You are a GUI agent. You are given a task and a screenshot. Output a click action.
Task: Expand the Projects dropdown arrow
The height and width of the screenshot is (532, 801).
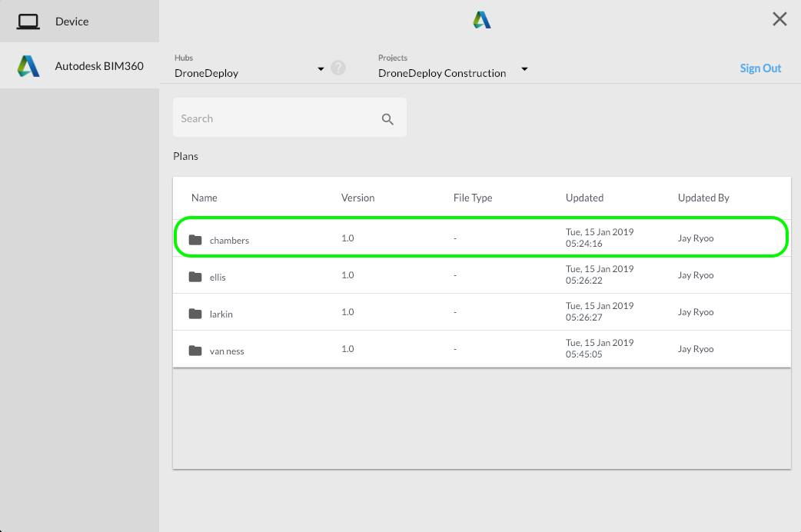(524, 69)
